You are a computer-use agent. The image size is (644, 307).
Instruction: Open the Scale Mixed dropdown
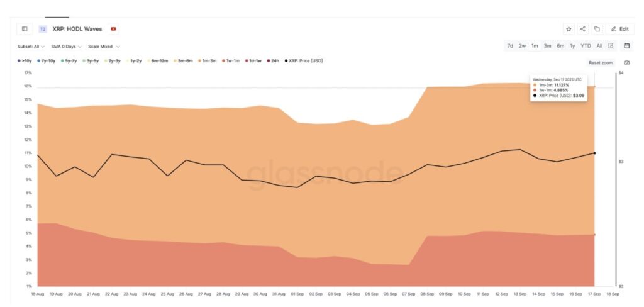pyautogui.click(x=104, y=46)
